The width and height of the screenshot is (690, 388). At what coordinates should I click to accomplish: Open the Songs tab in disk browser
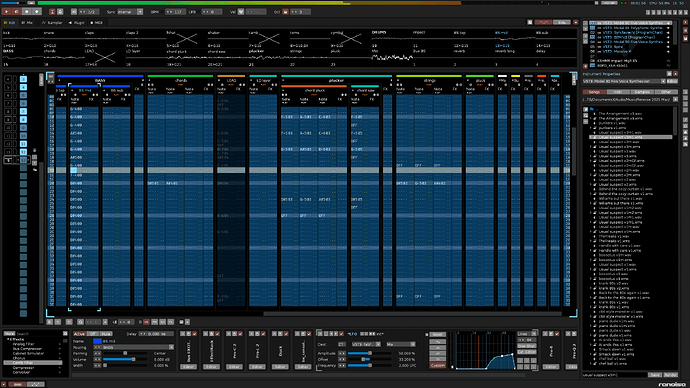pos(594,92)
